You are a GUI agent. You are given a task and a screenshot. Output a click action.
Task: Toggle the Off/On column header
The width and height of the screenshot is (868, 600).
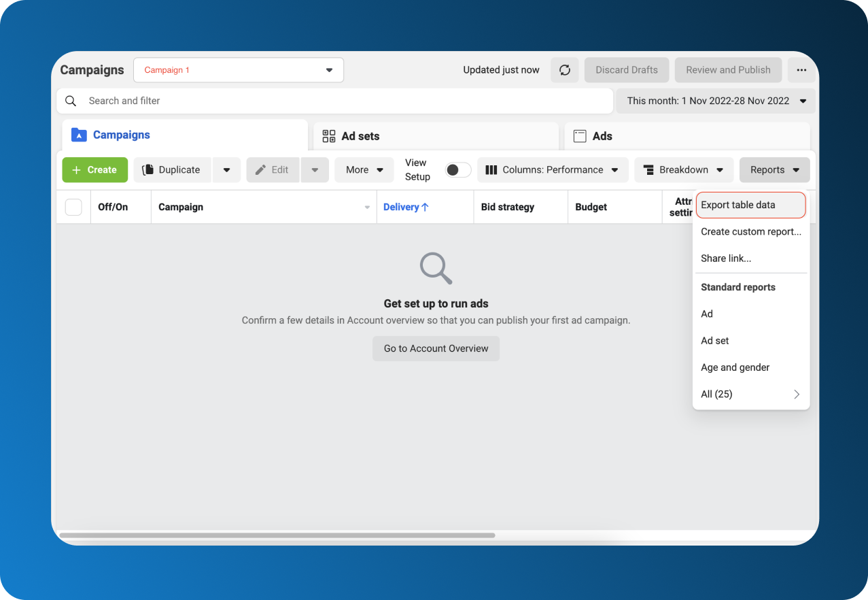(x=112, y=207)
